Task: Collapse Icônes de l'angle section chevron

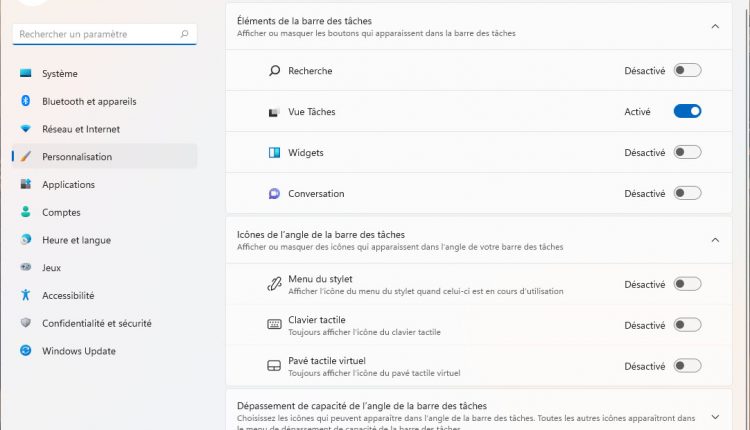Action: 715,240
